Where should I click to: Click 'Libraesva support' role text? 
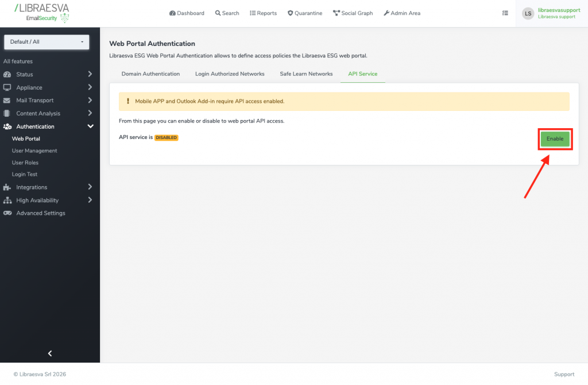556,17
